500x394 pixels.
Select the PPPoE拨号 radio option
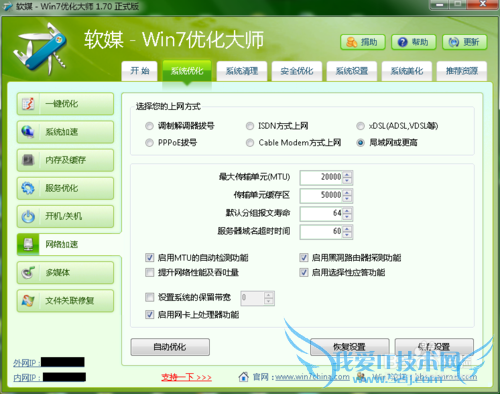tap(149, 143)
